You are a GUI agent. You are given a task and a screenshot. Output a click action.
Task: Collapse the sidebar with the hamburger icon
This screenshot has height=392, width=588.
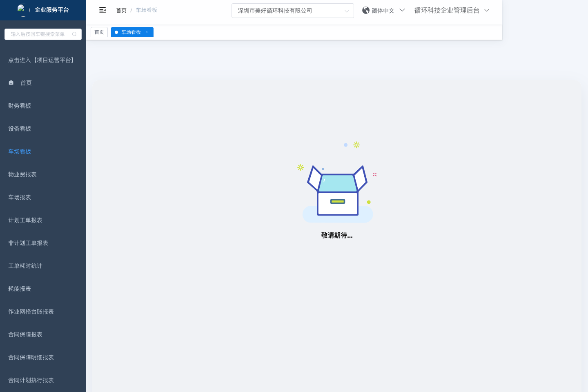coord(102,10)
